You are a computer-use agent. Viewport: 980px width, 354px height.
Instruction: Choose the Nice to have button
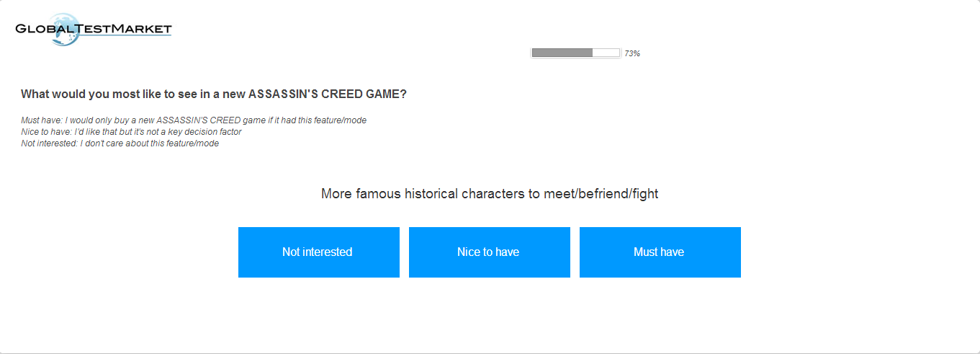(489, 252)
